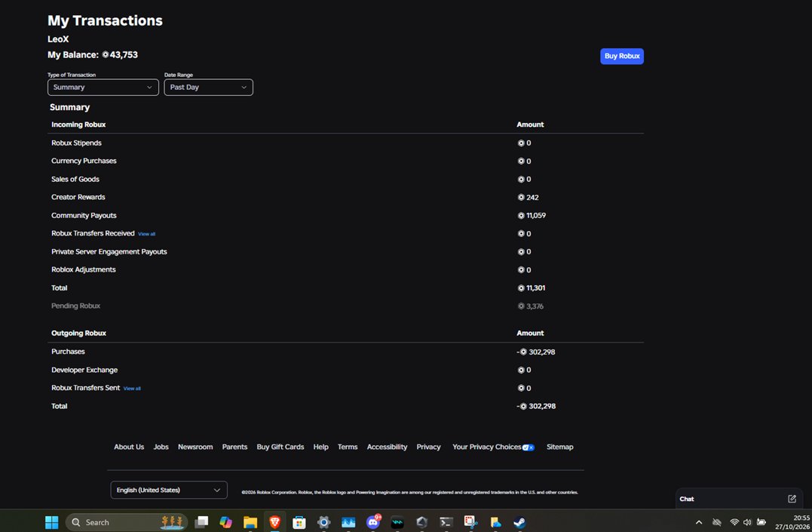Open the English (United States) language selector
This screenshot has width=812, height=532.
[x=169, y=490]
